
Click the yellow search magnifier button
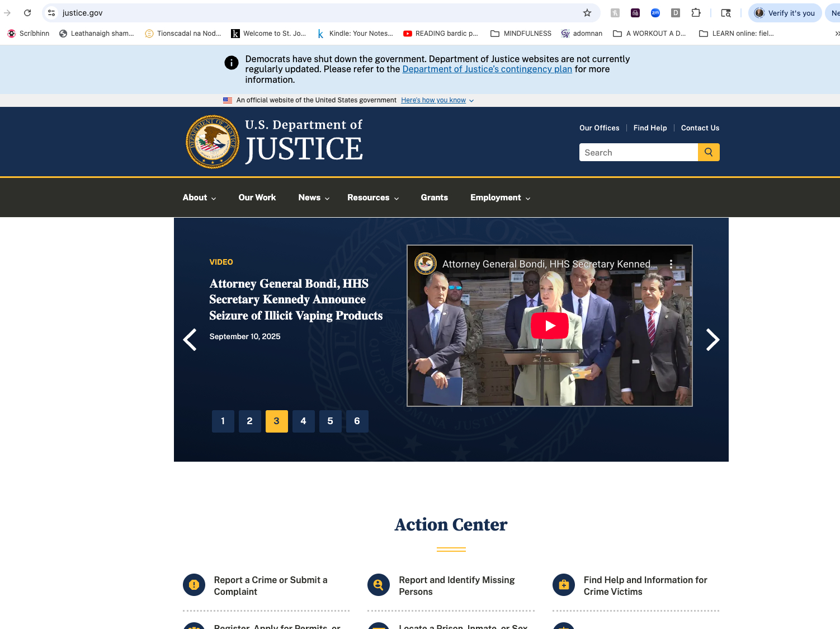click(708, 152)
